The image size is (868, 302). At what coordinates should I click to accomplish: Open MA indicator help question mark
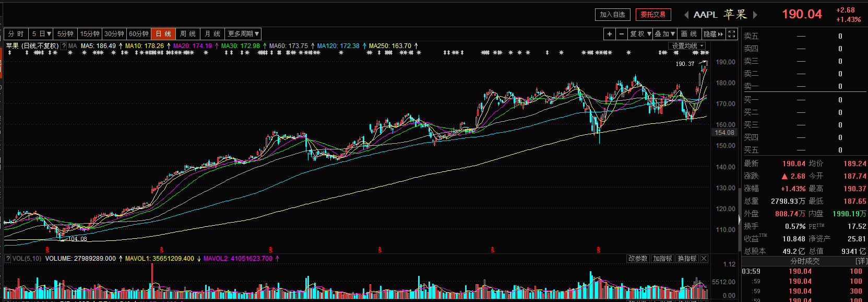[64, 46]
